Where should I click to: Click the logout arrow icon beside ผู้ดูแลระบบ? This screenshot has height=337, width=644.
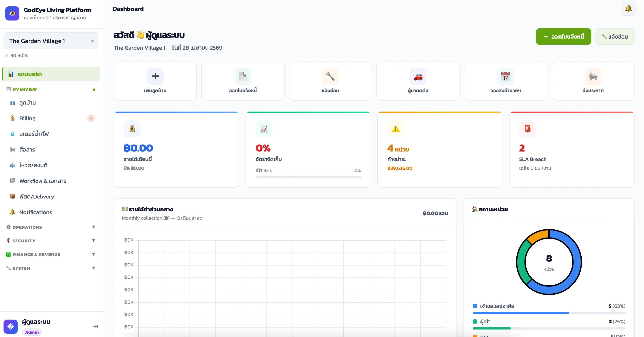(x=95, y=326)
